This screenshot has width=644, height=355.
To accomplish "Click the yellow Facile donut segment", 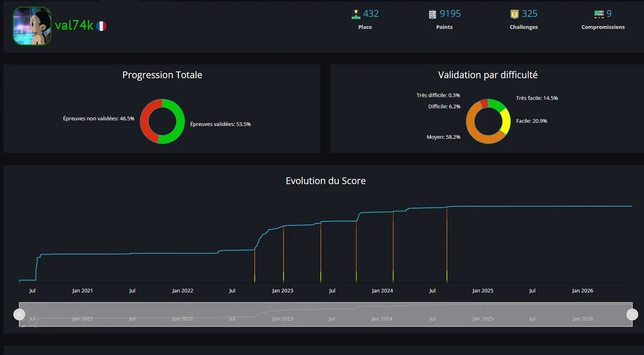I will [x=506, y=122].
